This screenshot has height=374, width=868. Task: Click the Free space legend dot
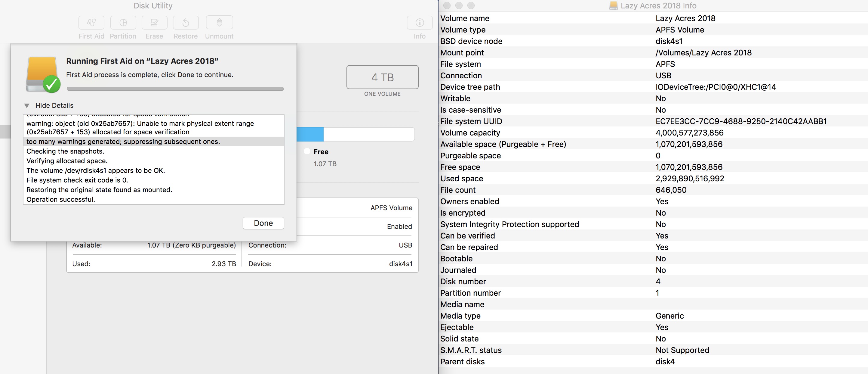click(x=307, y=151)
